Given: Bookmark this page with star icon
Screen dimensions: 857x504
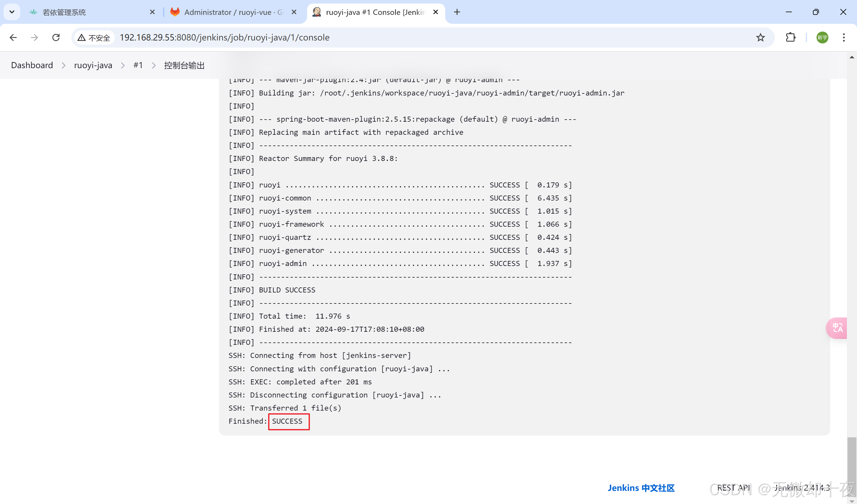Looking at the screenshot, I should (x=760, y=37).
